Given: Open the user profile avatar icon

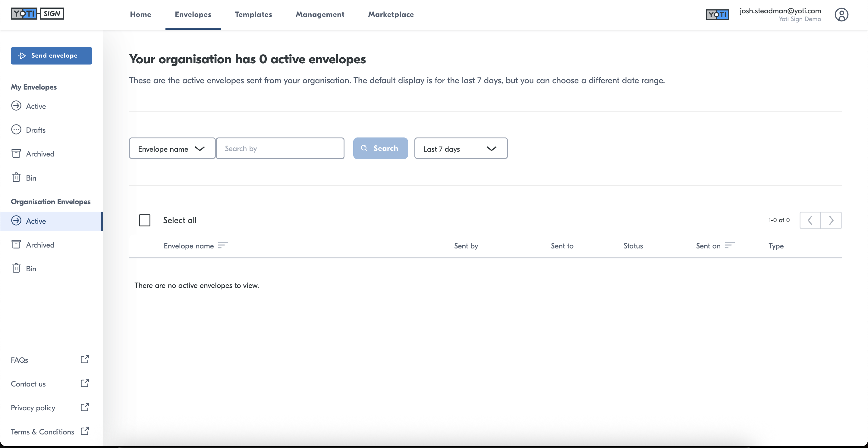Looking at the screenshot, I should point(841,14).
